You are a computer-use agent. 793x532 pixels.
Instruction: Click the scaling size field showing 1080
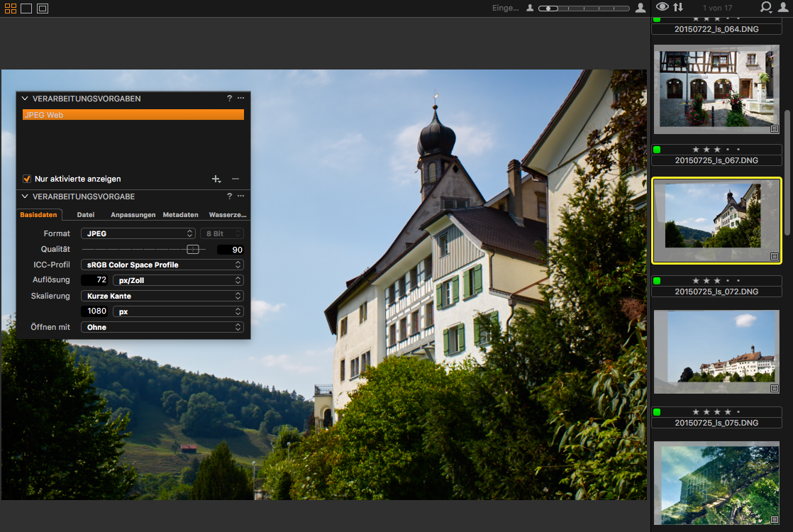tap(94, 311)
